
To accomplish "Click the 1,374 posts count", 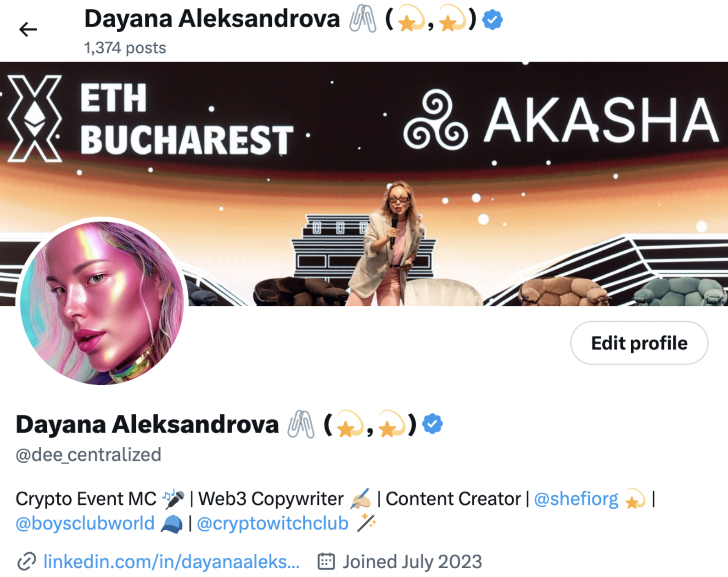I will (125, 48).
